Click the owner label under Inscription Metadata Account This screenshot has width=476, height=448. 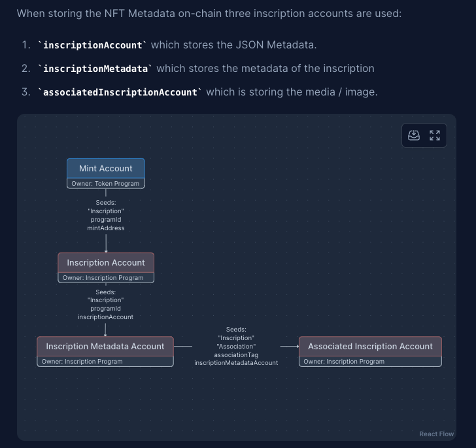82,362
